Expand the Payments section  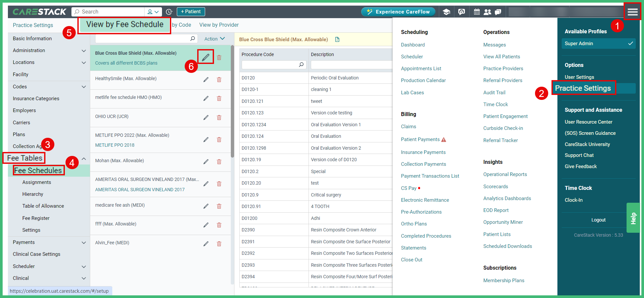[x=84, y=242]
